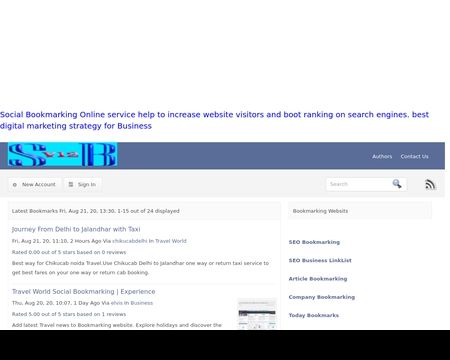Open the chikucabdelhi author link
The height and width of the screenshot is (360, 450).
tap(129, 241)
